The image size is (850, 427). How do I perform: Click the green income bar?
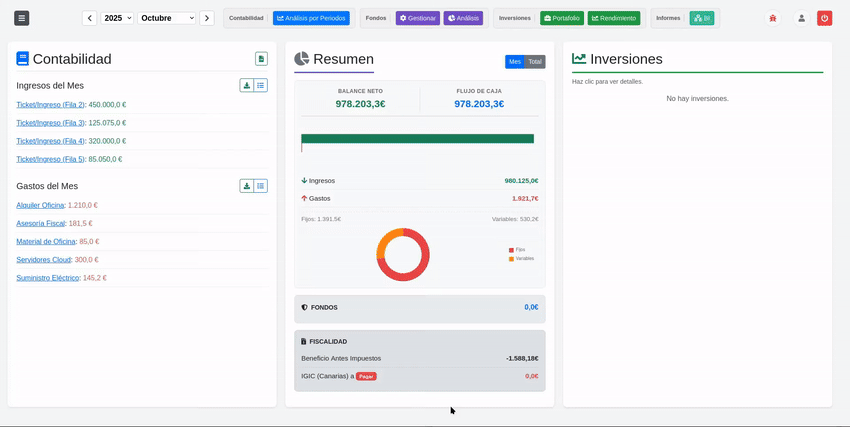pyautogui.click(x=417, y=139)
